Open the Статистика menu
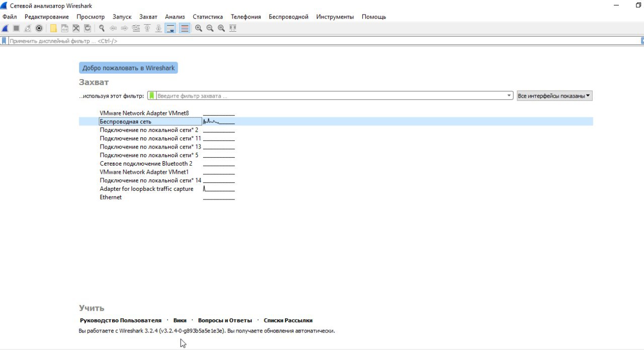Viewport: 644px width, 350px height. coord(208,17)
